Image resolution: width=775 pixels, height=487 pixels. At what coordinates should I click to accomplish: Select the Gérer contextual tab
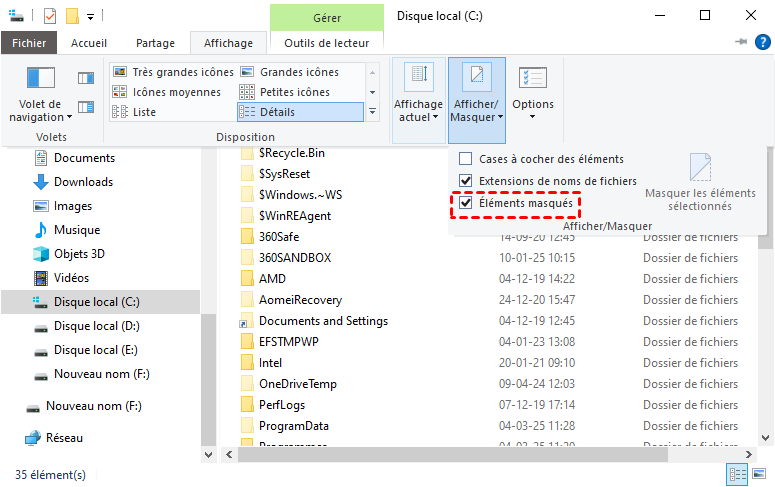[327, 18]
